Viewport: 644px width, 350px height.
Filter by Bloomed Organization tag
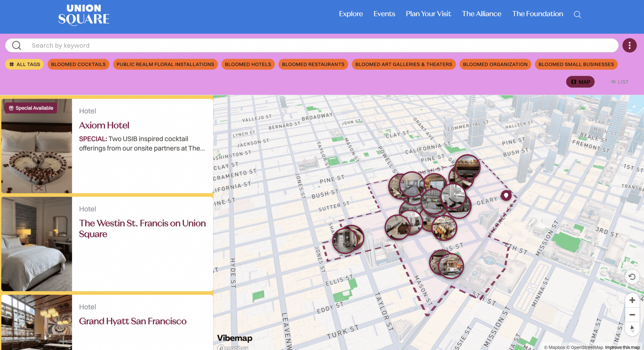(x=495, y=64)
